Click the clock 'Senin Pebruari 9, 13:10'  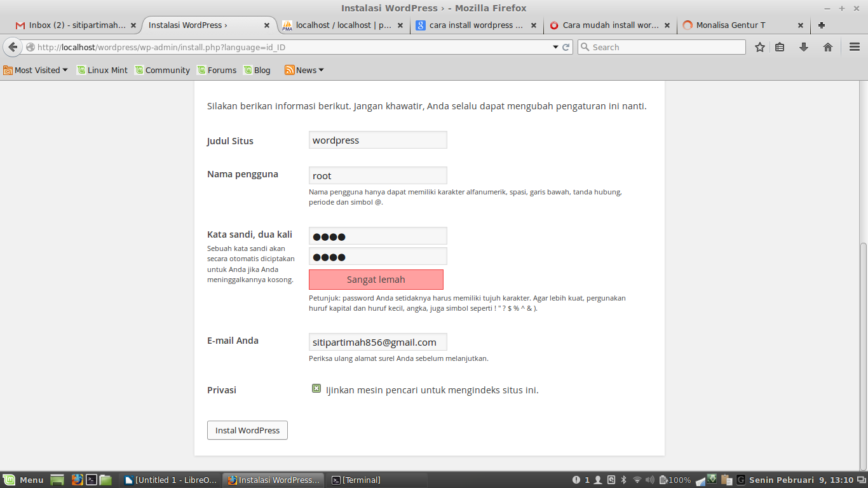pos(801,480)
